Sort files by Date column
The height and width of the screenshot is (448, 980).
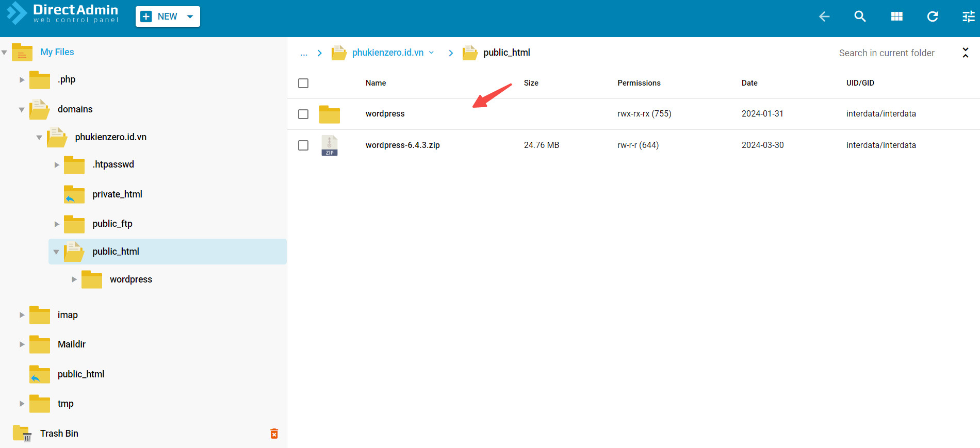point(749,83)
